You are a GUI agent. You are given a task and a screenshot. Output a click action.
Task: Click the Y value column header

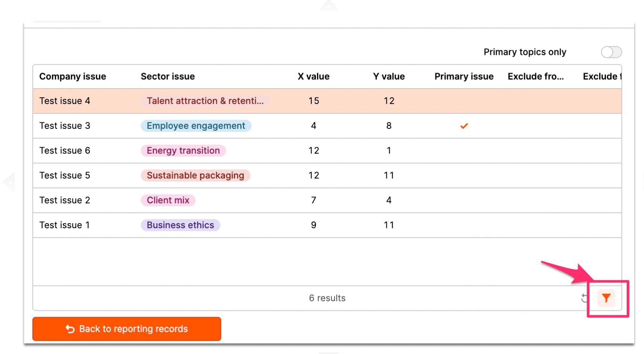[x=389, y=76]
